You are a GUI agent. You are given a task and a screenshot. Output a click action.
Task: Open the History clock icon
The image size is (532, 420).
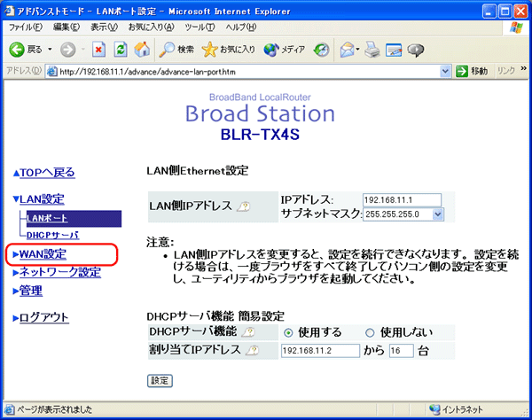[321, 50]
